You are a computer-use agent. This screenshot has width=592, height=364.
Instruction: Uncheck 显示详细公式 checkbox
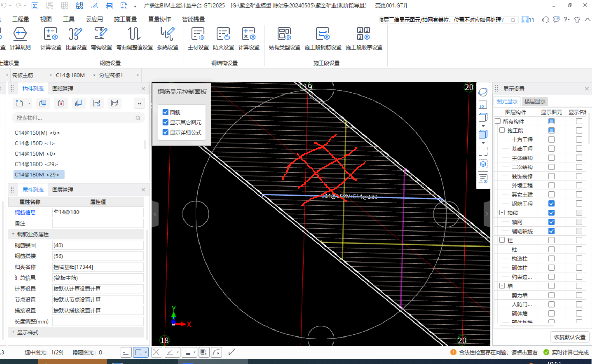[166, 132]
